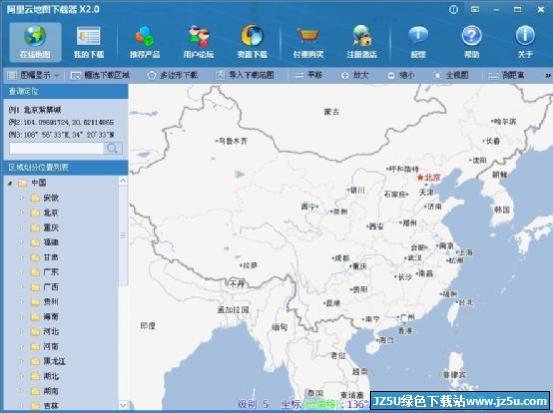Select the 河北 folder in tree
This screenshot has width=553, height=413.
coord(44,331)
